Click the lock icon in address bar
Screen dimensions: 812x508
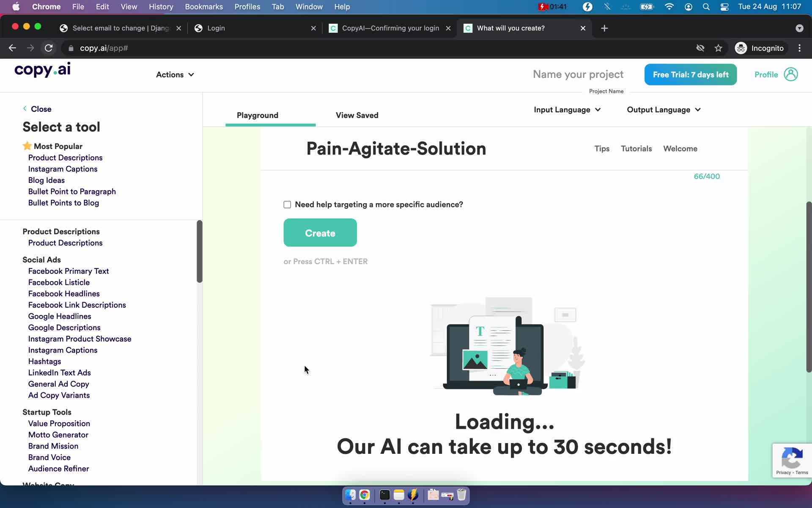tap(71, 48)
